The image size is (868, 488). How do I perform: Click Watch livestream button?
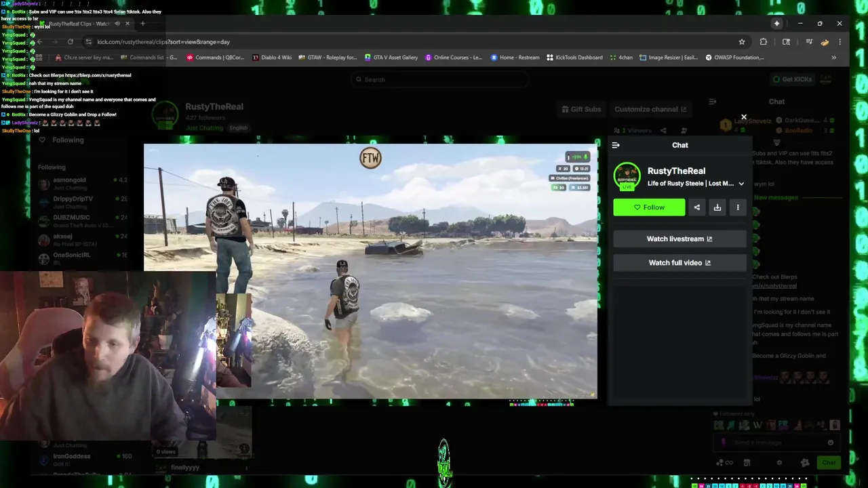[x=679, y=239]
